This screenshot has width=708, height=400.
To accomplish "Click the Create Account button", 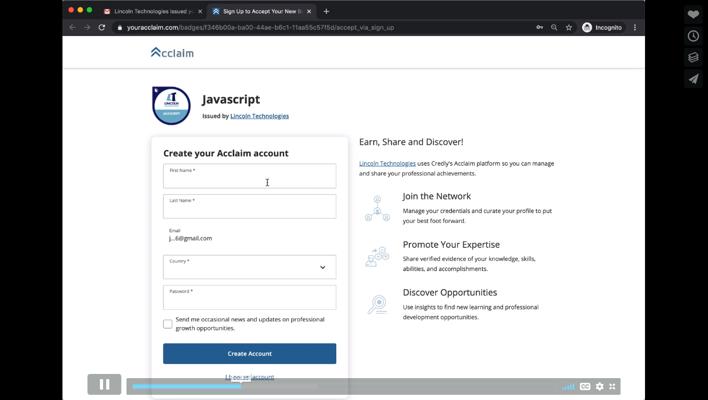I will pos(250,353).
